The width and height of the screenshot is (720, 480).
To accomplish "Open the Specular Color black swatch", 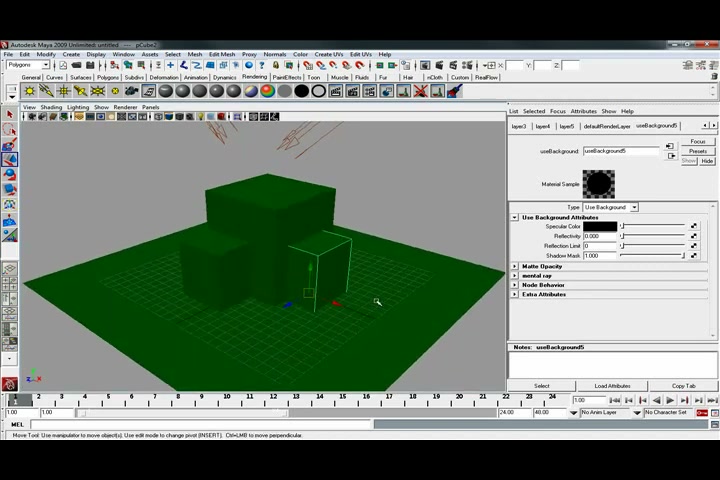I will pos(600,226).
